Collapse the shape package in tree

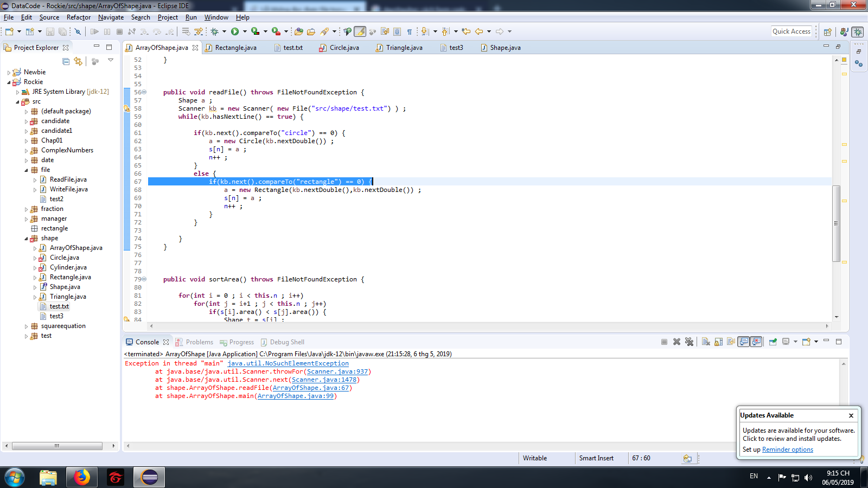click(x=26, y=239)
